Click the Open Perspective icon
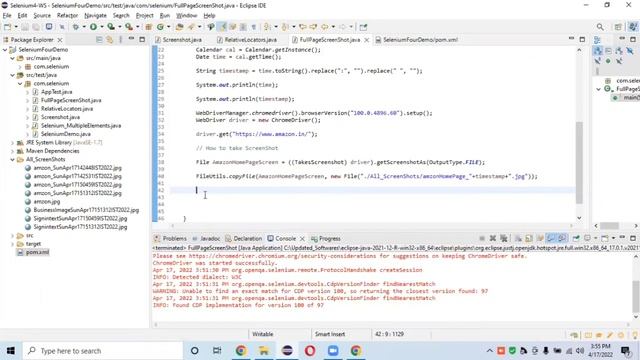640x360 pixels. [618, 27]
